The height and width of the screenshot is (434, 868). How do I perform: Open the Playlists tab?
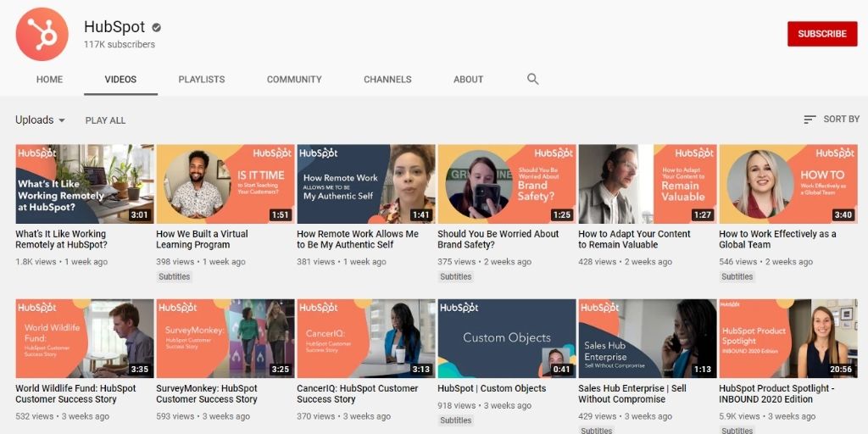(202, 79)
